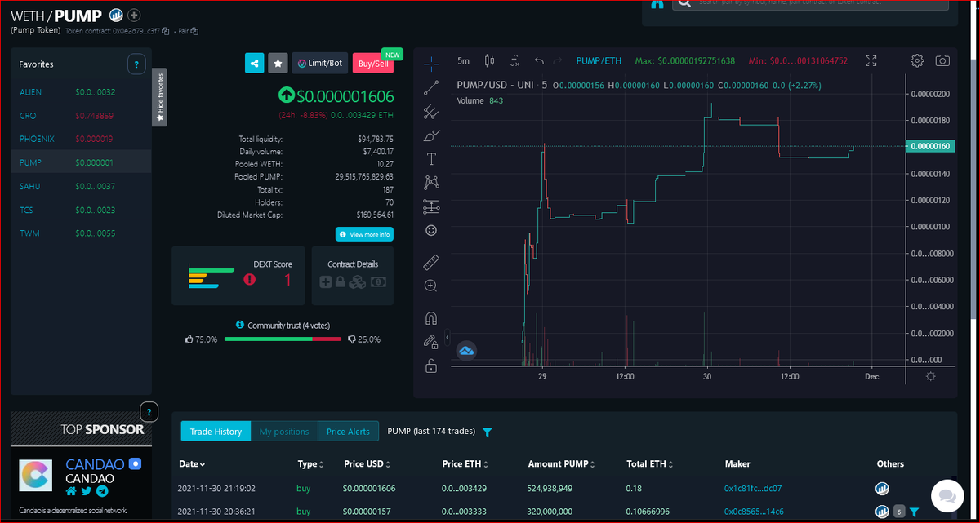Open the chart patterns tool

(432, 183)
